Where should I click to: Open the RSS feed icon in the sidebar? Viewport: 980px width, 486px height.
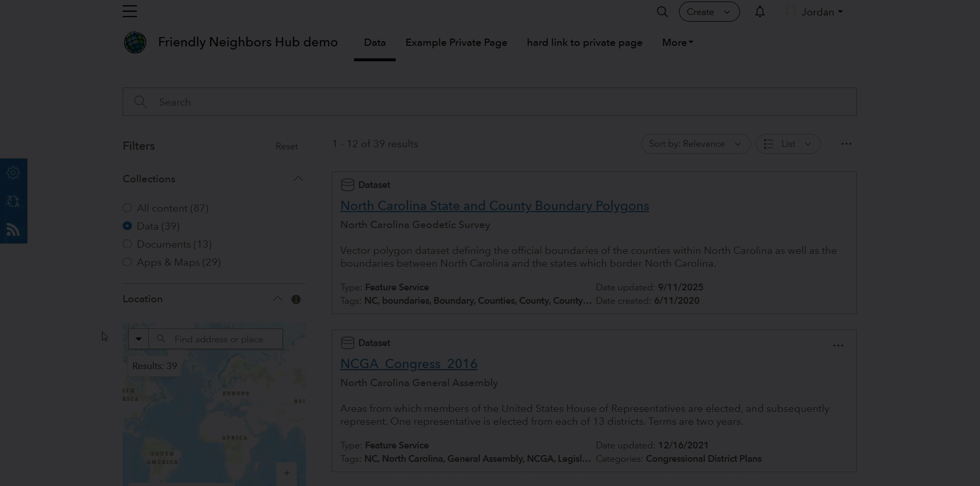(13, 230)
